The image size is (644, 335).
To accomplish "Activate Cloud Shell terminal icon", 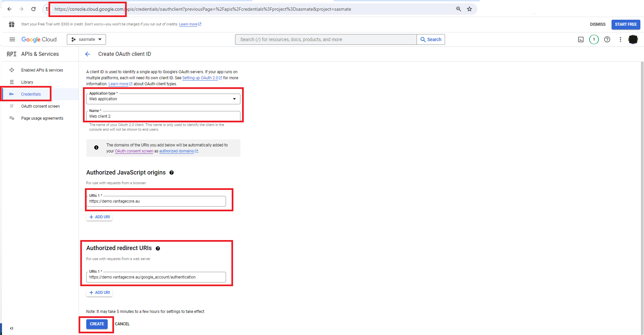I will click(581, 39).
